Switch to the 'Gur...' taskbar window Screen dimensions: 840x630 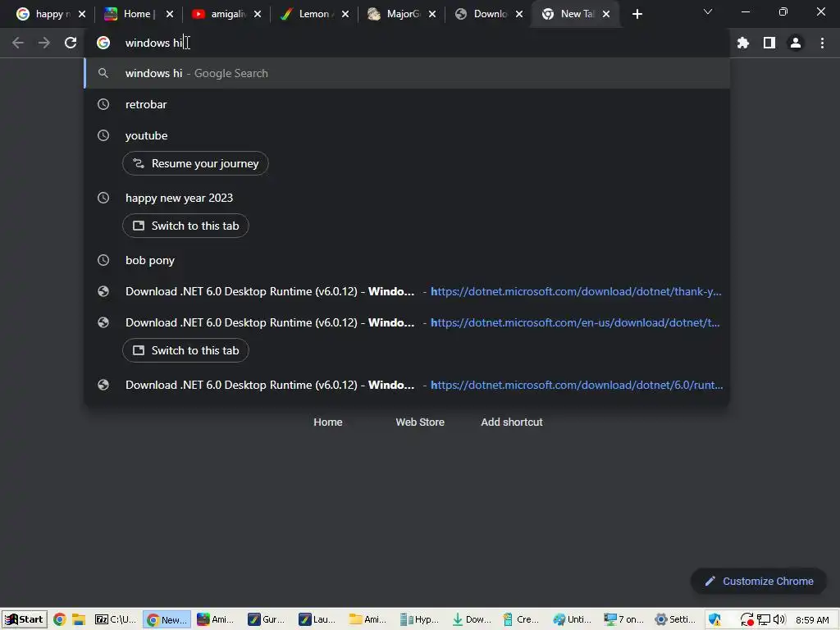click(267, 620)
